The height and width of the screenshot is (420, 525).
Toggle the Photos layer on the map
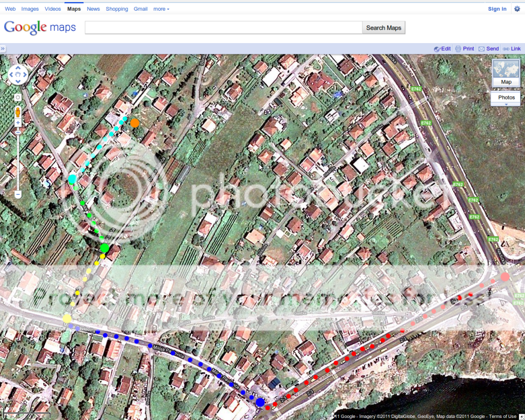(x=506, y=97)
